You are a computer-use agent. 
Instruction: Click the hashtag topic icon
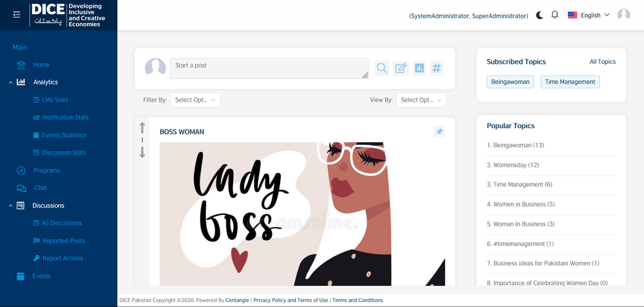click(x=437, y=68)
